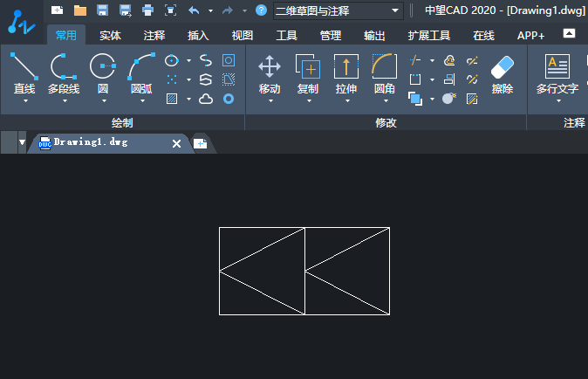Switch to the 管理 ribbon tab
This screenshot has width=588, height=379.
(331, 36)
